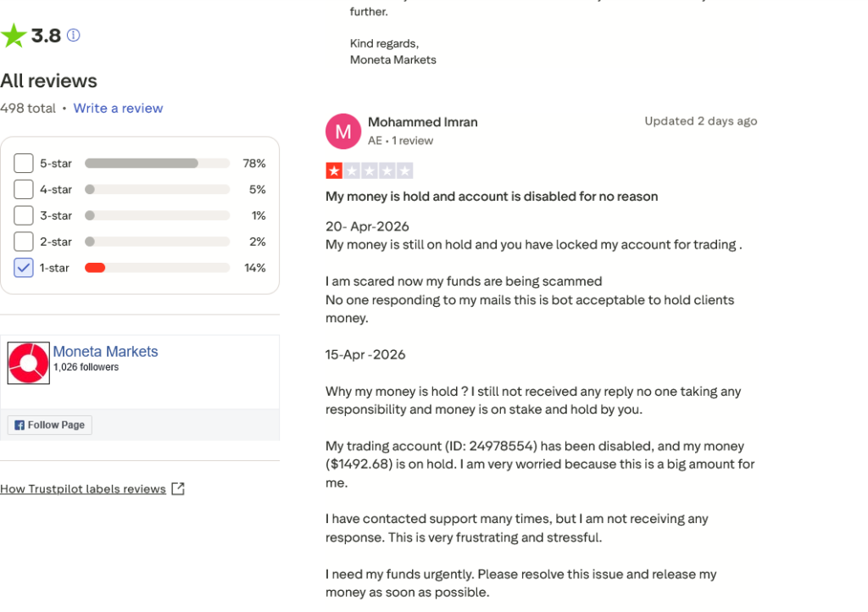
Task: Click the external link icon beside Trustpilot labels
Action: coord(178,488)
